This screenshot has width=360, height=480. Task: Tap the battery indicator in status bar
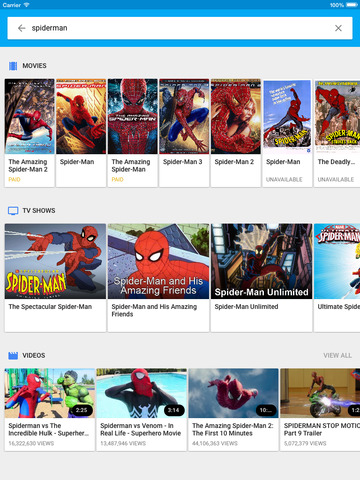[352, 5]
